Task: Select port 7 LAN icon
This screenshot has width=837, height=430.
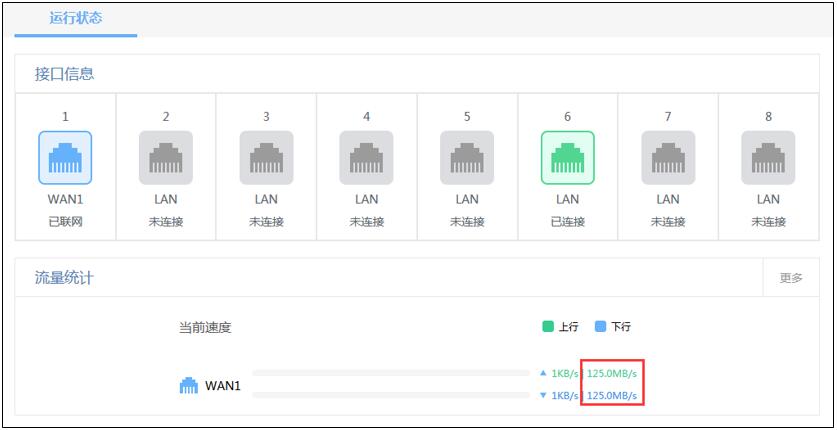Action: [x=668, y=158]
